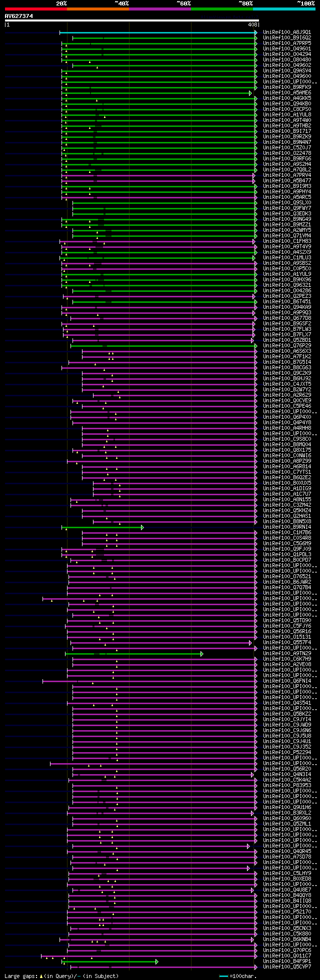Select the UniRef100_A1YUL8 entry

[287, 115]
